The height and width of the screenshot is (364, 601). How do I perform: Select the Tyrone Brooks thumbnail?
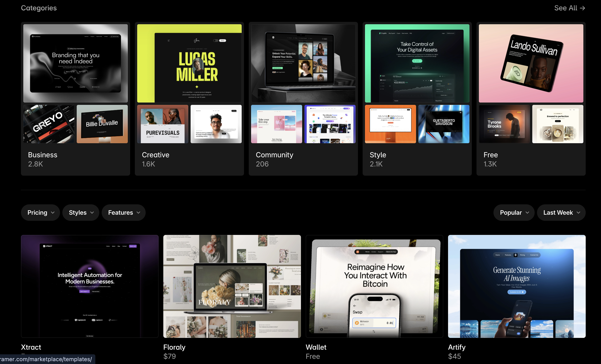click(x=504, y=124)
